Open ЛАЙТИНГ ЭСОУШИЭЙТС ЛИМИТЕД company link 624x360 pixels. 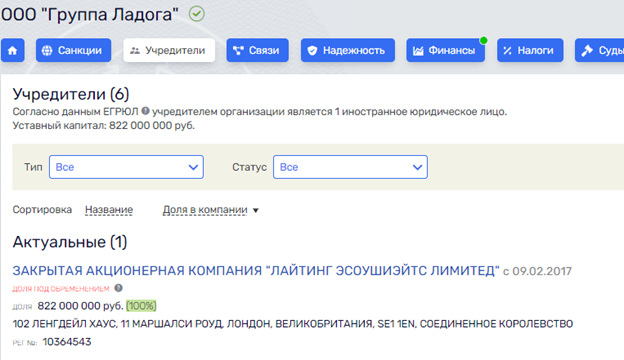[x=256, y=270]
